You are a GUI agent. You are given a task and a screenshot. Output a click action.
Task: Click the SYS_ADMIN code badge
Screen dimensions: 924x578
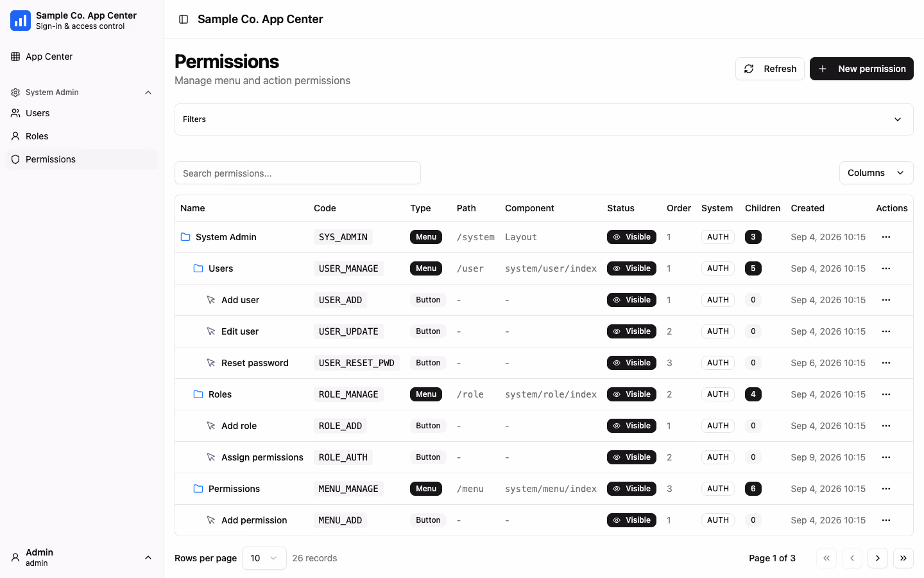(343, 237)
